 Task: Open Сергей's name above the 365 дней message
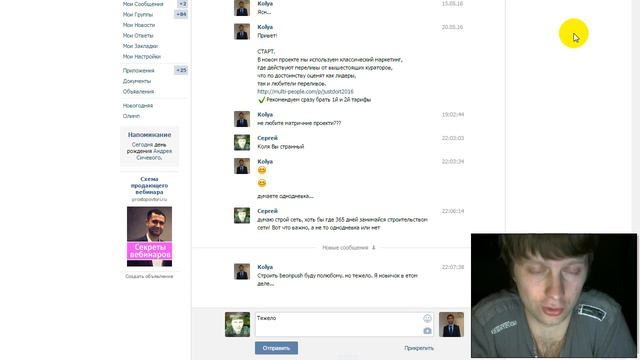(267, 211)
